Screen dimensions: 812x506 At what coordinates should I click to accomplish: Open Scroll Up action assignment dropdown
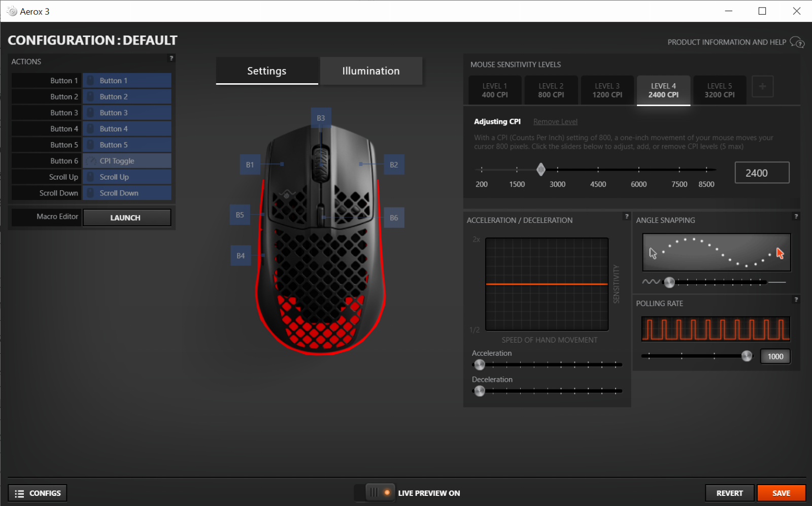(127, 177)
